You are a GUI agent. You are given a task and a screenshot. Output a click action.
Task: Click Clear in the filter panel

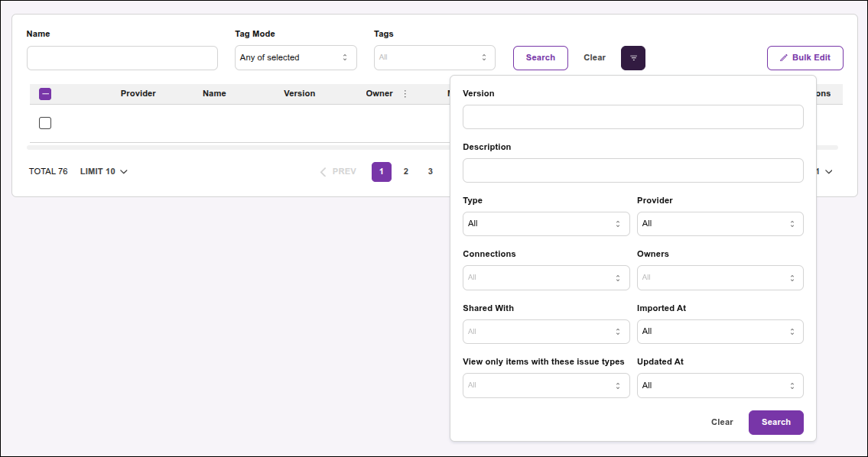722,423
